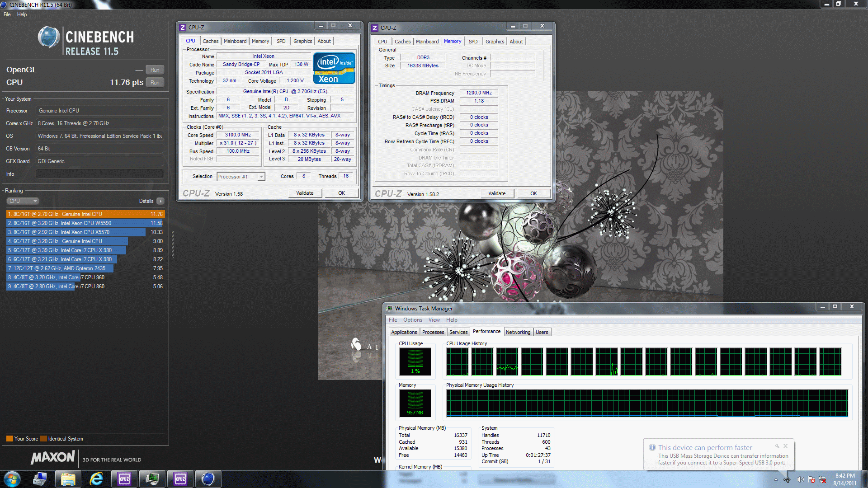This screenshot has height=488, width=868.
Task: Click the Cinebench title bar icon
Action: pyautogui.click(x=4, y=5)
